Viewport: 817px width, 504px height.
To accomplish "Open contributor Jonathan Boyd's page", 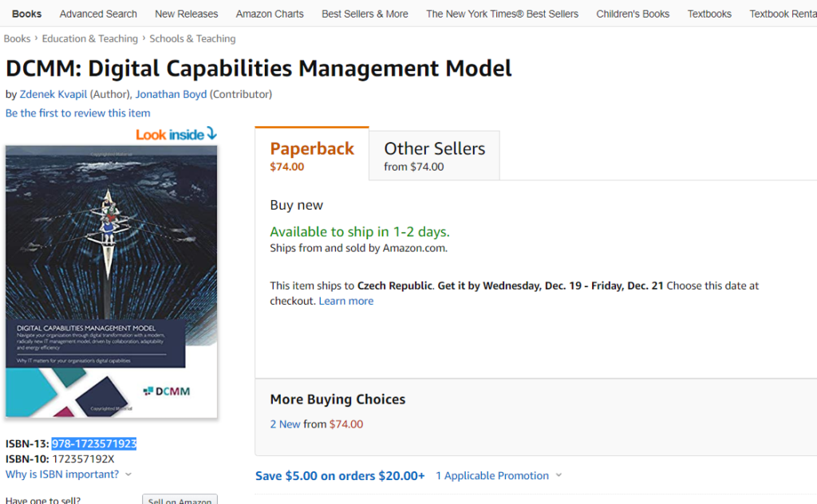I will [171, 94].
